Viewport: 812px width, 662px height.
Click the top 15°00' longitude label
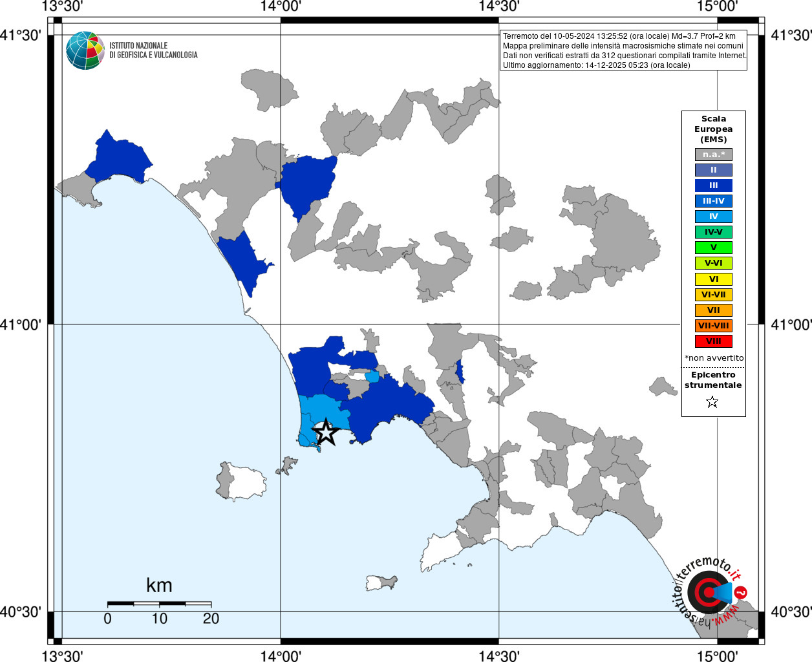(x=717, y=6)
